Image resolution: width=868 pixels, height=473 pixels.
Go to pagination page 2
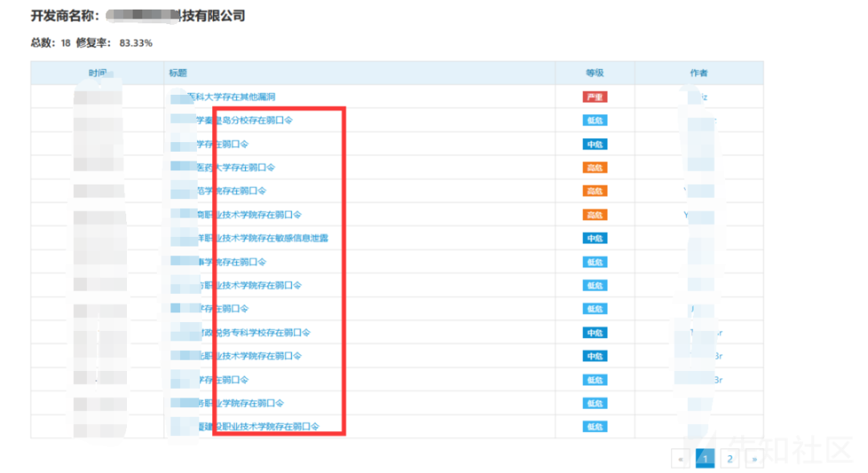pos(730,459)
